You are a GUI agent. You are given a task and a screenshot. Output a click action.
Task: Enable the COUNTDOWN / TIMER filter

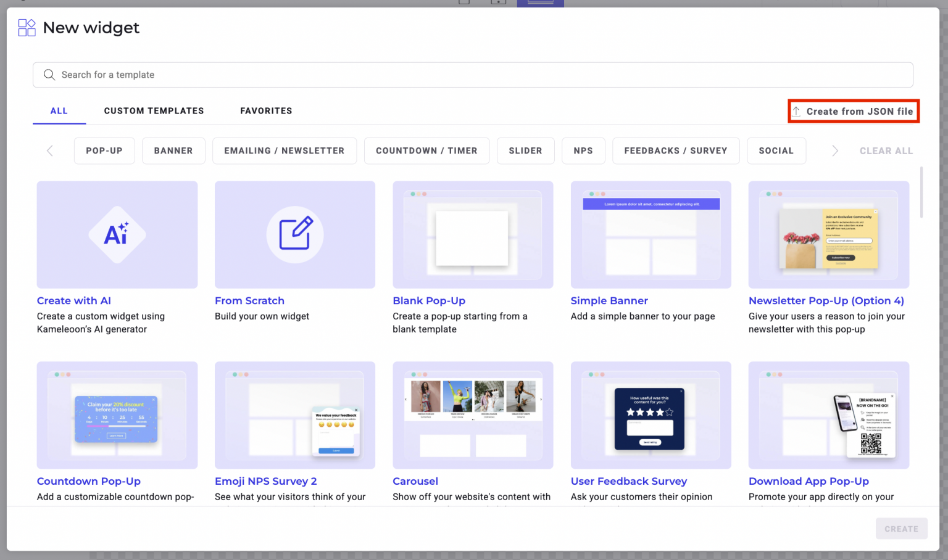pyautogui.click(x=426, y=150)
